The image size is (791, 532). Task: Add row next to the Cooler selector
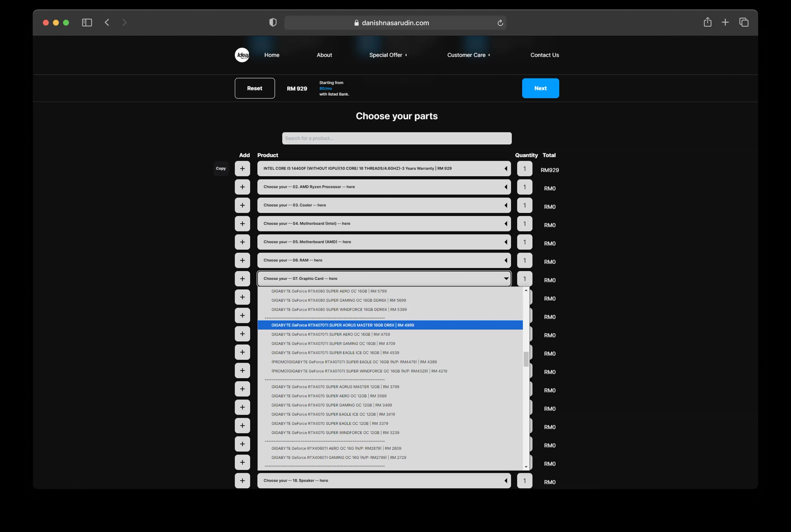pos(242,205)
